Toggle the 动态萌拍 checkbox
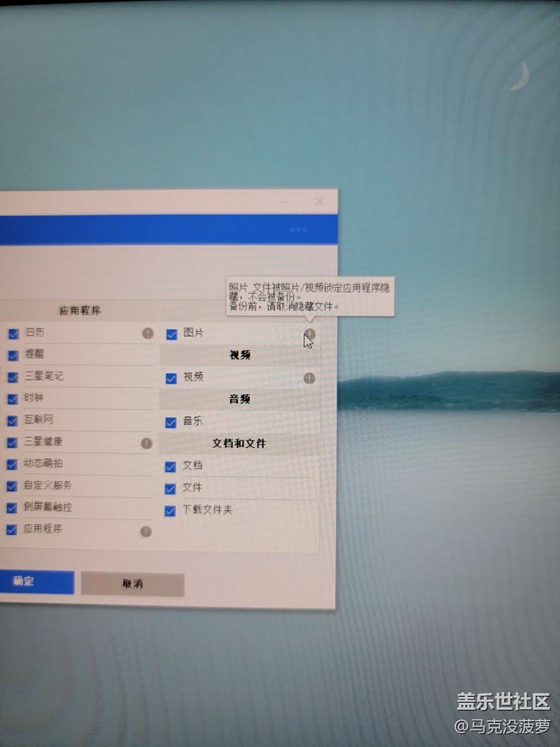The image size is (560, 747). (12, 464)
